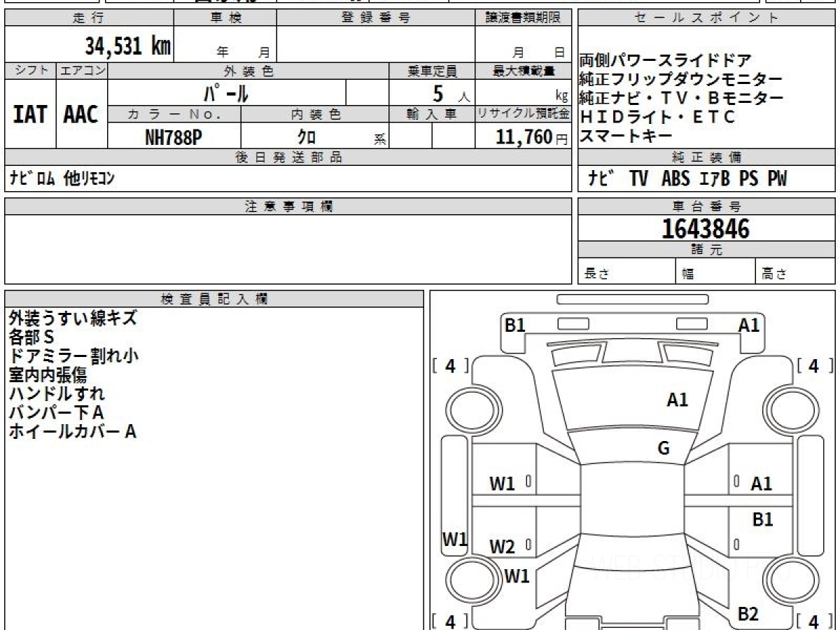This screenshot has width=840, height=630.
Task: Select inspector note バンパー下A
Action: coord(56,412)
